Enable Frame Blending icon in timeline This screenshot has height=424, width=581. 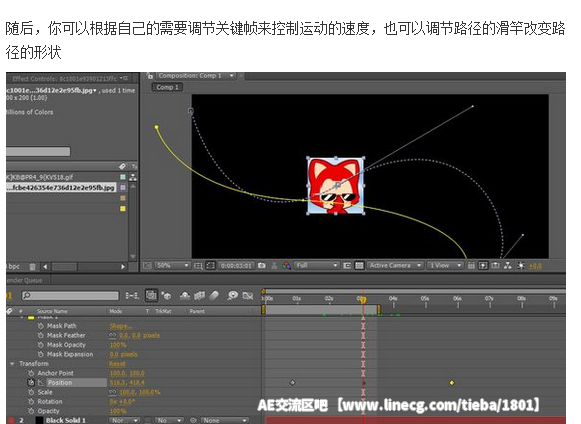199,295
